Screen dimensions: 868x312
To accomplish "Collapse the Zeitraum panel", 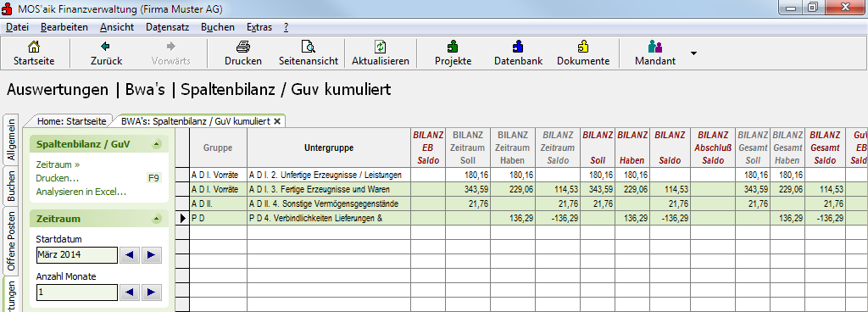I will click(157, 219).
